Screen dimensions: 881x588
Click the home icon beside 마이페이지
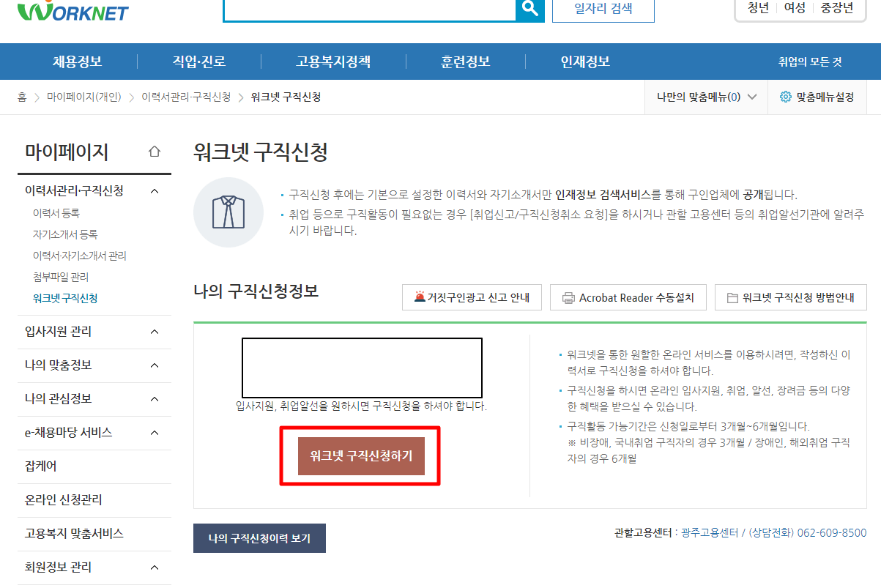tap(153, 150)
